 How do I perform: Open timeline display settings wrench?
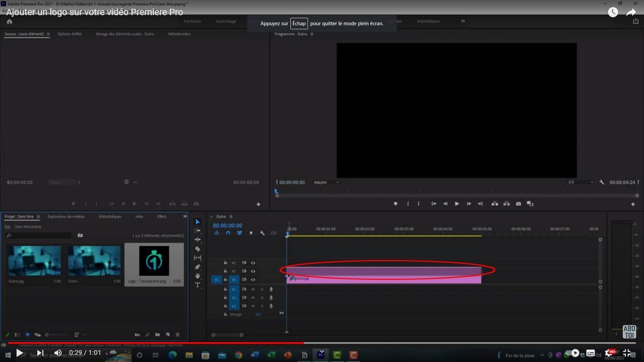pyautogui.click(x=262, y=233)
